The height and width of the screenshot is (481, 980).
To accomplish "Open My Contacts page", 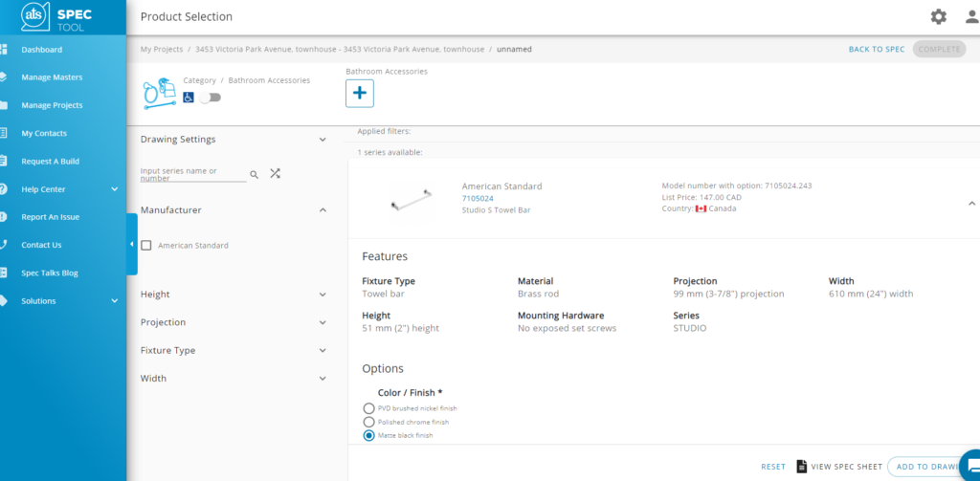I will (x=44, y=133).
